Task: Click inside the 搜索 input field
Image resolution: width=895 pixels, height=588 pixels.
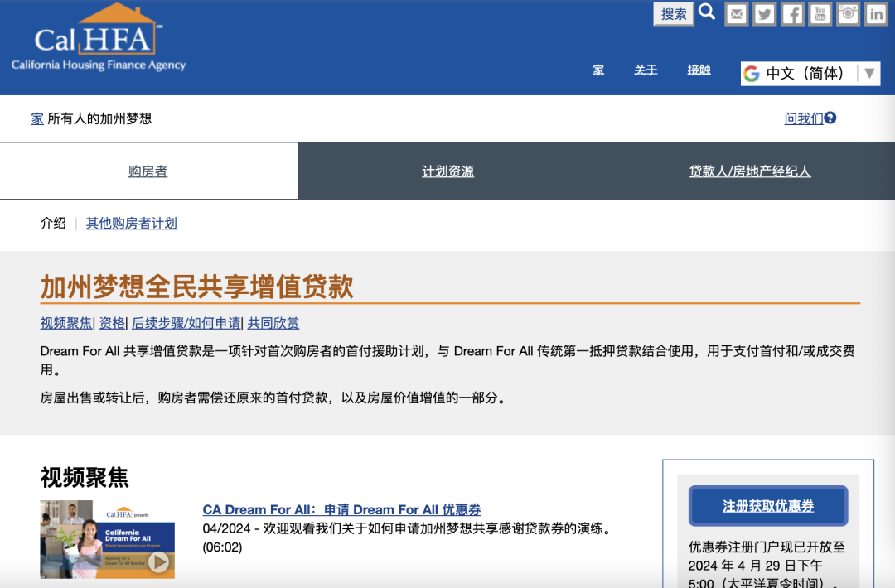Action: point(673,13)
